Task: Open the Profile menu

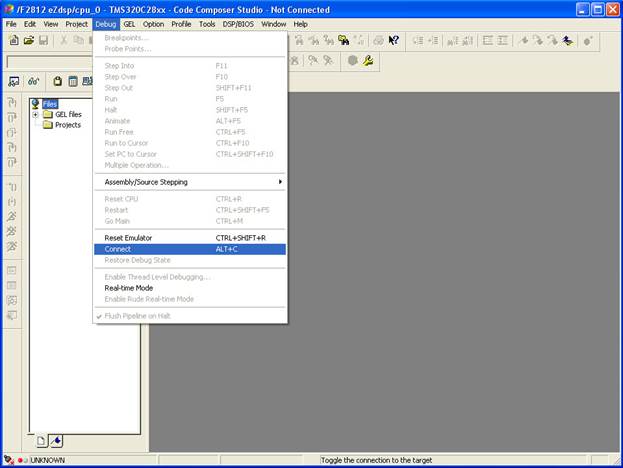Action: pos(181,24)
